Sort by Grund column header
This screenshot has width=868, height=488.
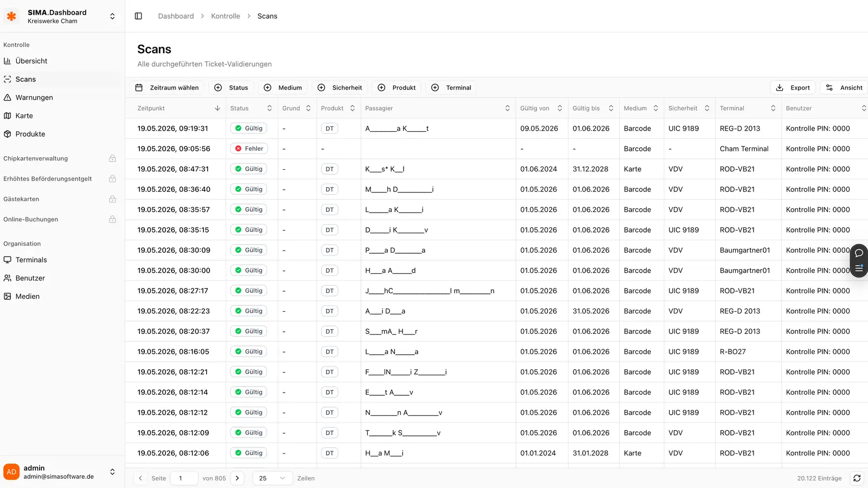click(x=297, y=108)
